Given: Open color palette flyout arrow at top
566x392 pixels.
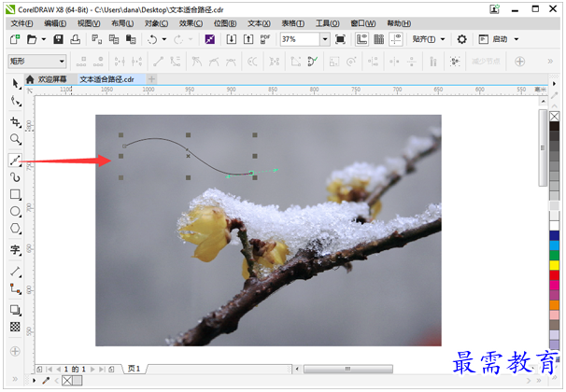Looking at the screenshot, I should [554, 84].
